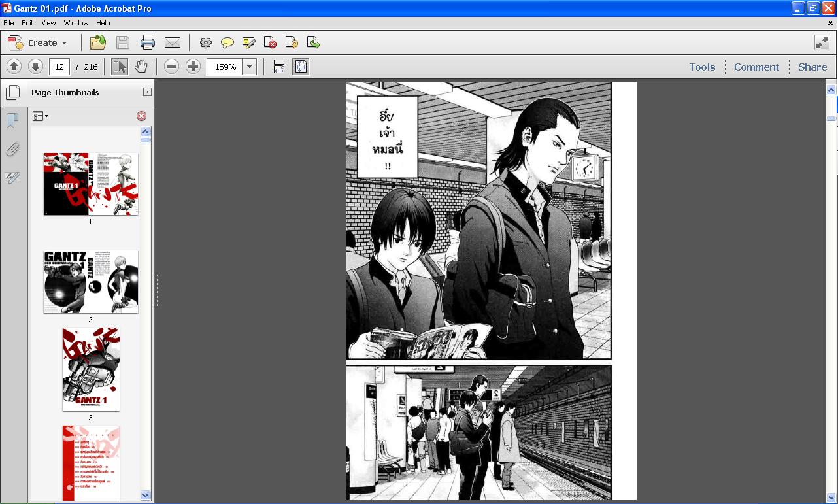
Task: Click the page number field showing 12
Action: (59, 67)
